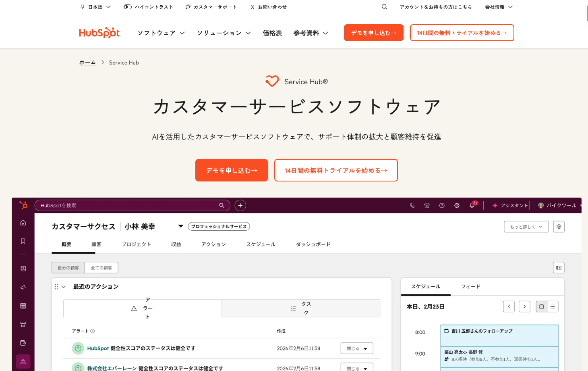Switch to the 顧客 tab

(x=96, y=244)
